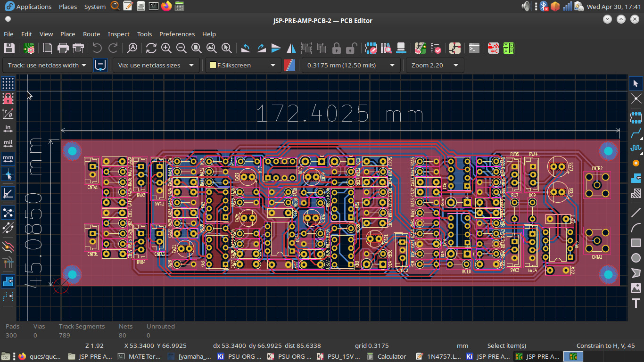Open the scripting console icon
Viewport: 644px width, 362px height.
[474, 48]
